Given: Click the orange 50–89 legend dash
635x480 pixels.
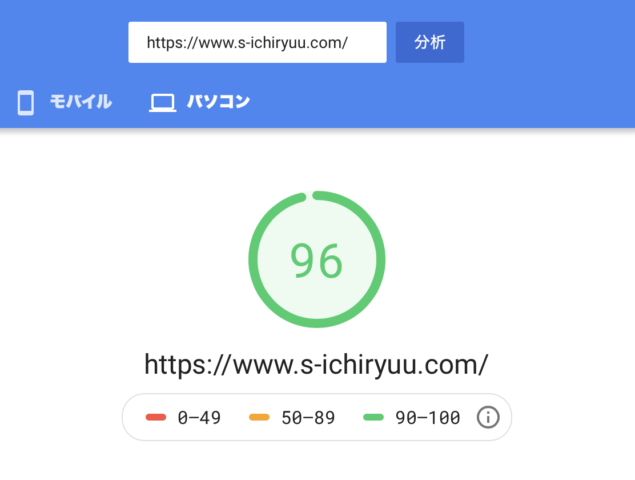Looking at the screenshot, I should [x=258, y=418].
